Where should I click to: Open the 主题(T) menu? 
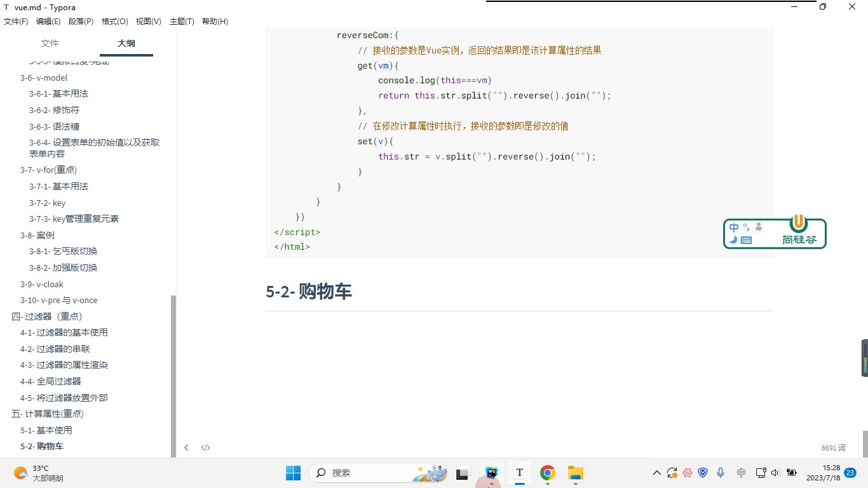coord(182,22)
